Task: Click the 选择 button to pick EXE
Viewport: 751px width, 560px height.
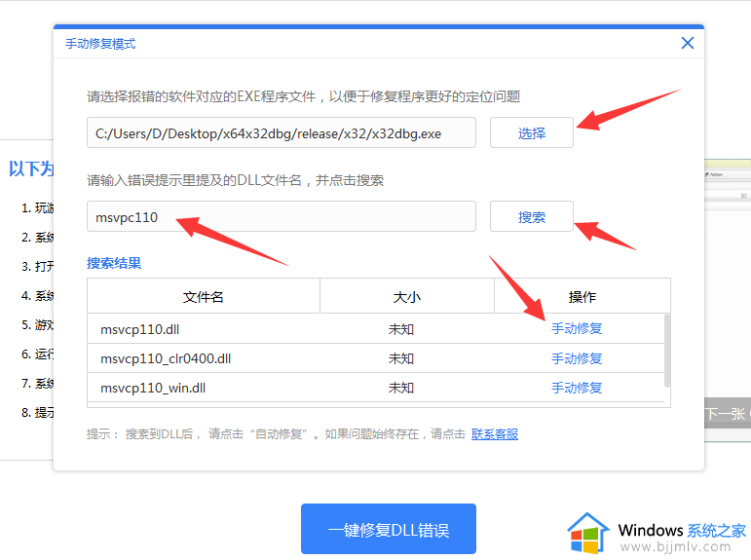Action: click(532, 132)
